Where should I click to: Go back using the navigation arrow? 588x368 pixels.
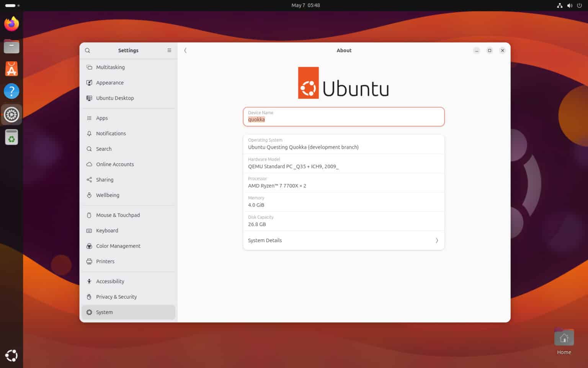[x=185, y=50]
